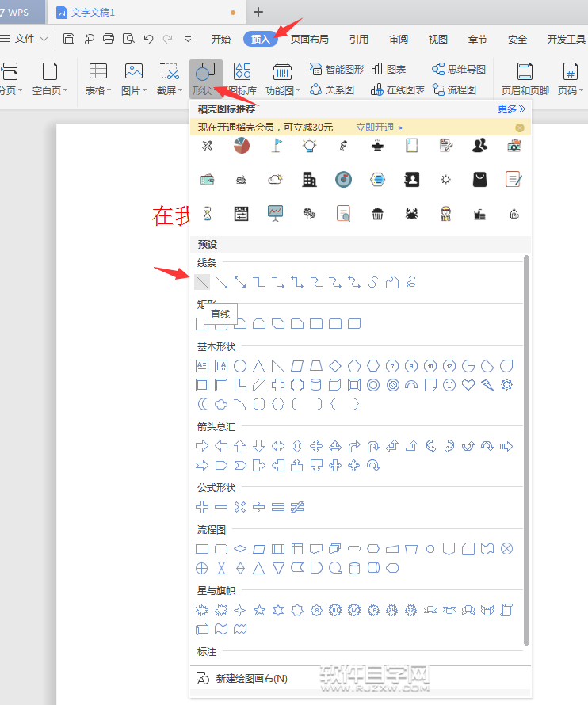588x705 pixels.
Task: Open 页眉和页脚 header and footer
Action: tap(525, 79)
